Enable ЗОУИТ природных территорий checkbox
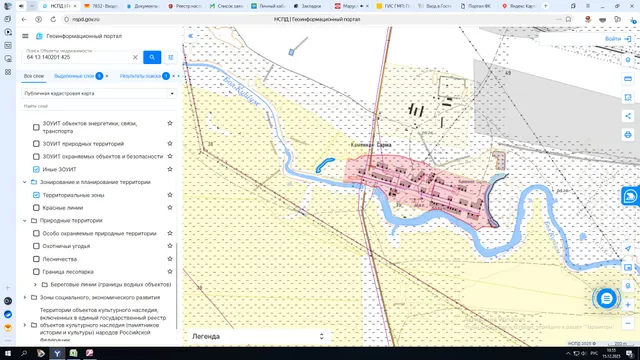The image size is (640, 360). [36, 144]
